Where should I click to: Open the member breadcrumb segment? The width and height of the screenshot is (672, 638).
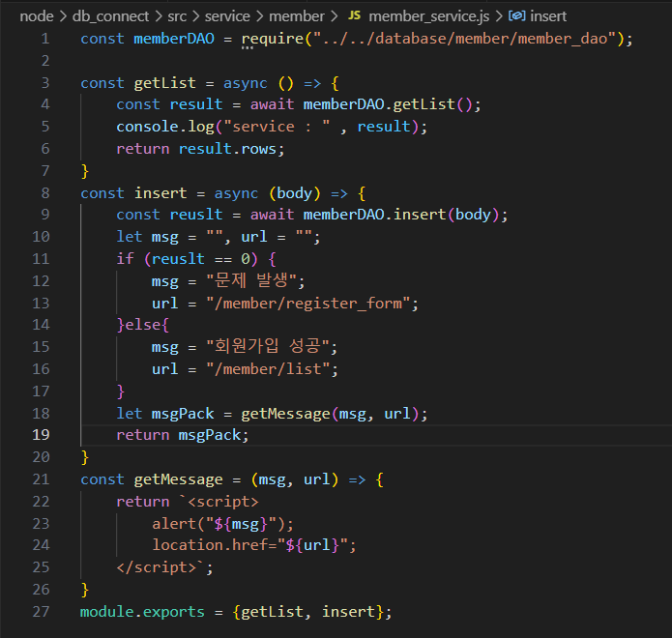297,16
